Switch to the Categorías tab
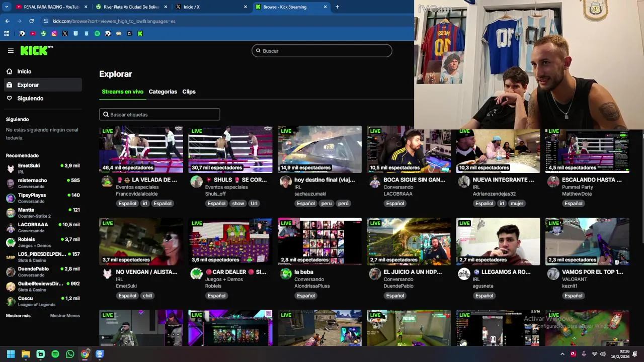644x362 pixels. click(163, 92)
